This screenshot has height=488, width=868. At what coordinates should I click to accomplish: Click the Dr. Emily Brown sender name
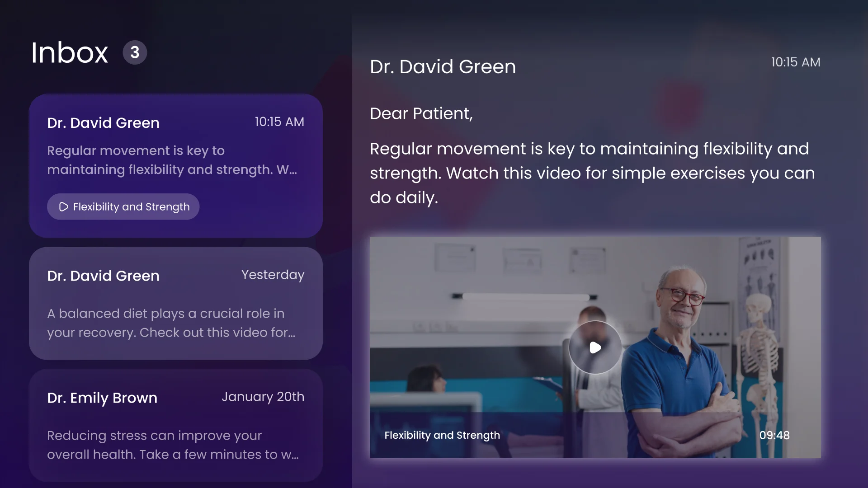tap(102, 398)
